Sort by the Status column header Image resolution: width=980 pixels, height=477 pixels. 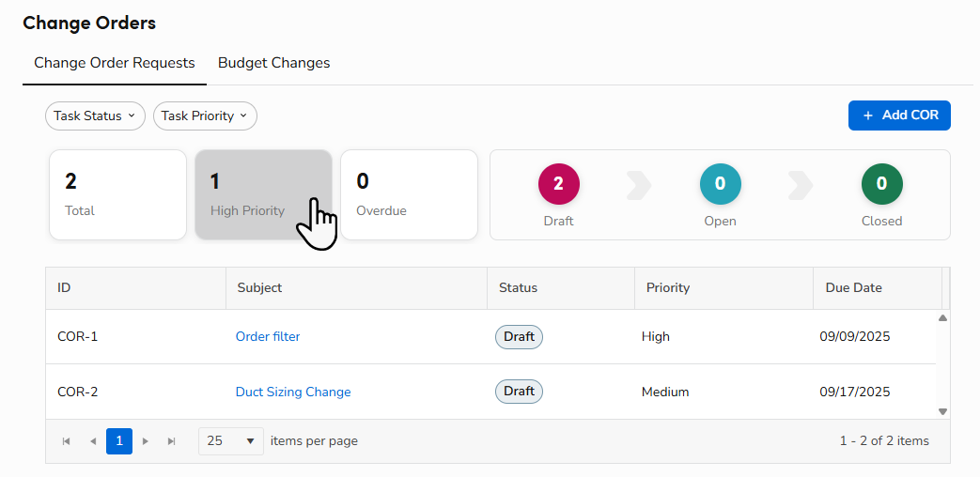561,288
